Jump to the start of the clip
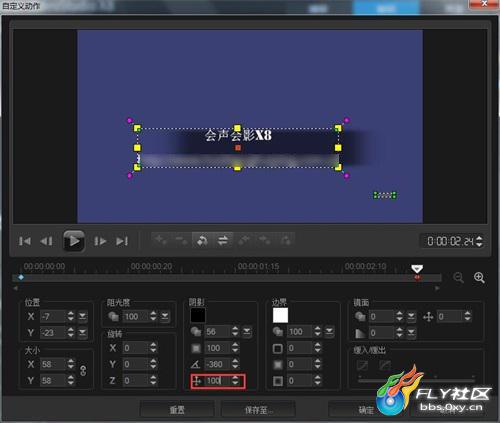The width and height of the screenshot is (500, 423). [x=25, y=241]
